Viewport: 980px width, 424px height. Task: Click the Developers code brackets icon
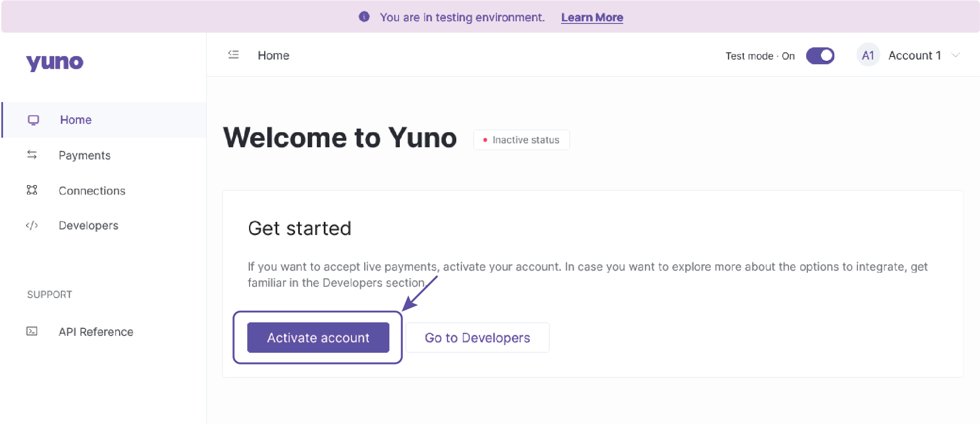tap(32, 225)
